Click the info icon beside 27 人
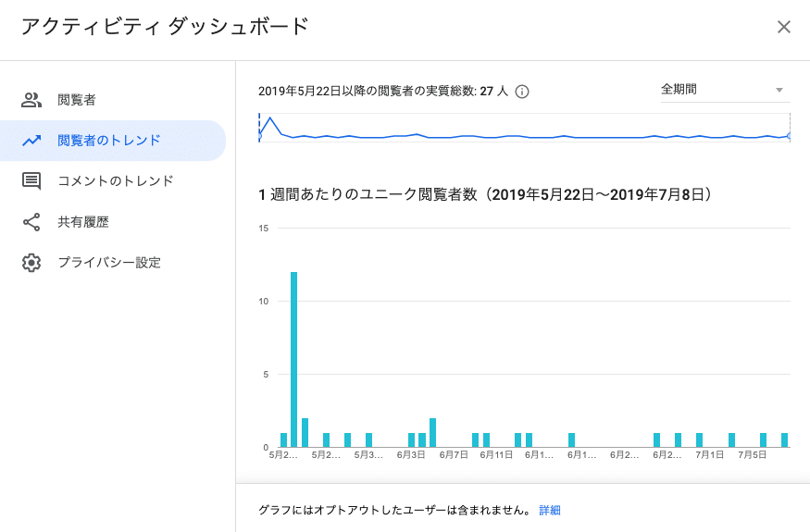 (x=522, y=92)
